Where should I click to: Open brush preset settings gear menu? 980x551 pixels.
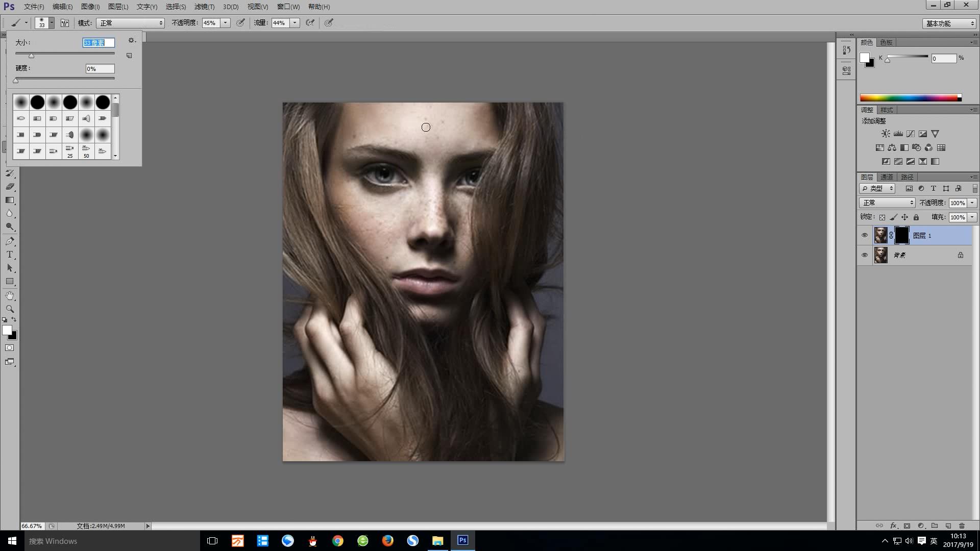[132, 40]
